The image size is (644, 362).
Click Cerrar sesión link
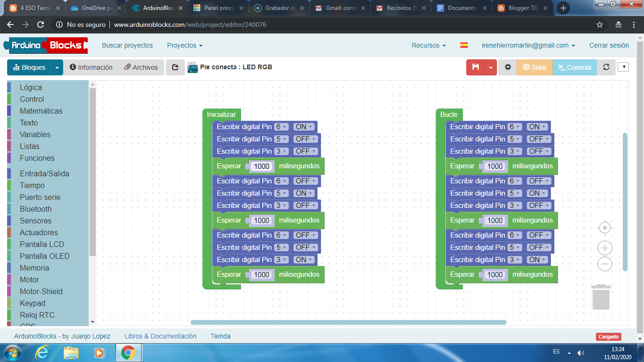click(x=609, y=45)
